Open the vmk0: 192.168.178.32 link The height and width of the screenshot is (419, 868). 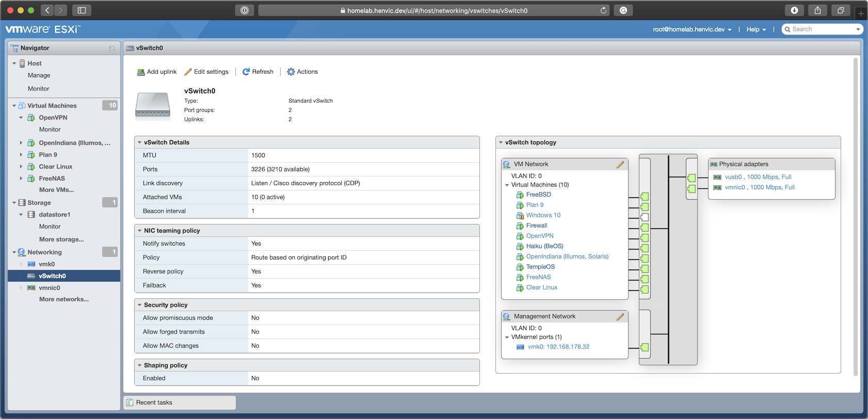point(558,347)
